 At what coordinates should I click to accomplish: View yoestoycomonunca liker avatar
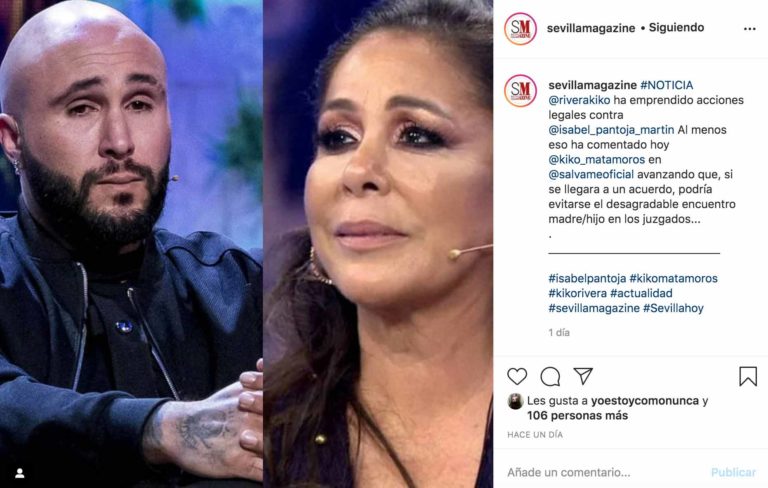point(515,401)
